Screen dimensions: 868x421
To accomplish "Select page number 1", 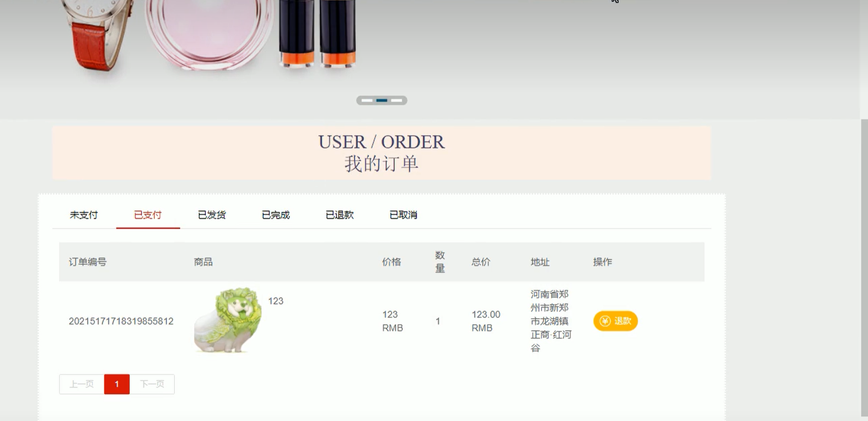I will coord(117,384).
